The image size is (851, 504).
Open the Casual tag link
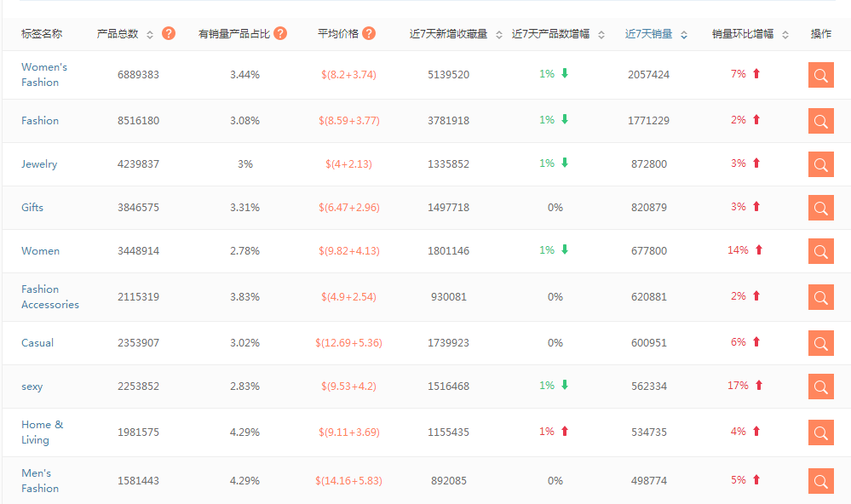[x=37, y=343]
